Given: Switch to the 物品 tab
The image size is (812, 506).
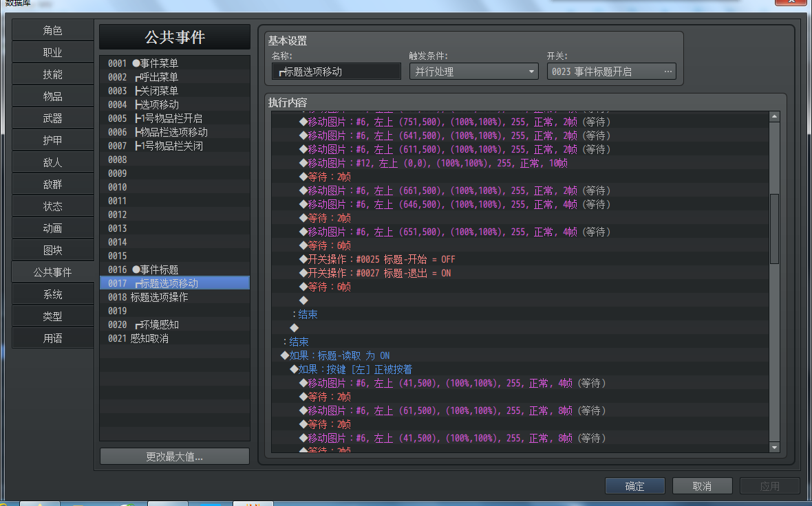Looking at the screenshot, I should pyautogui.click(x=53, y=96).
